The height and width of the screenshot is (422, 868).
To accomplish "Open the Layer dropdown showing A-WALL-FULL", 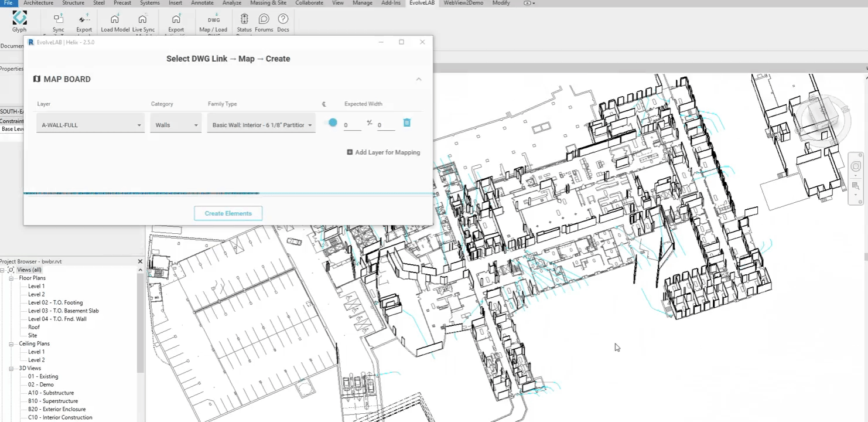I will click(90, 125).
